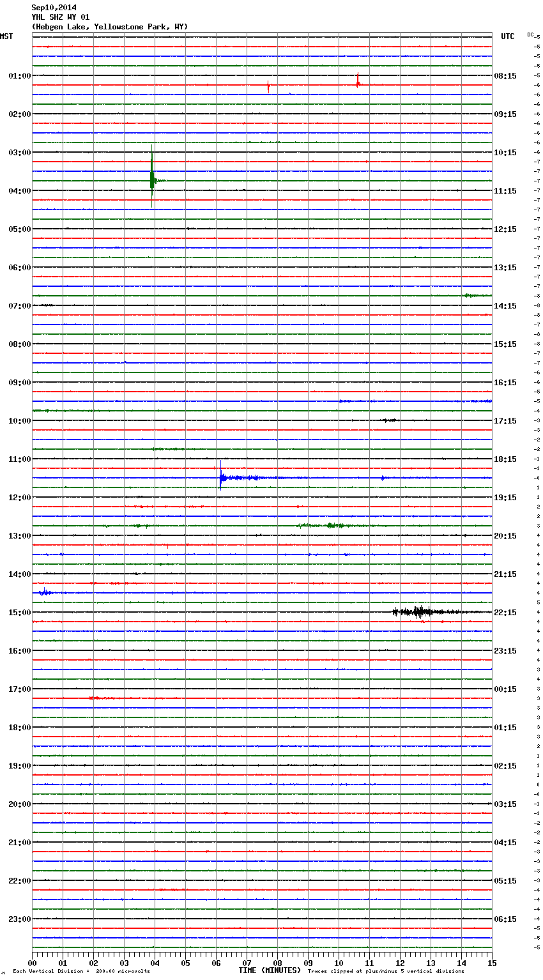Click minute 06 on the bottom axis
543x980 pixels.
click(216, 963)
